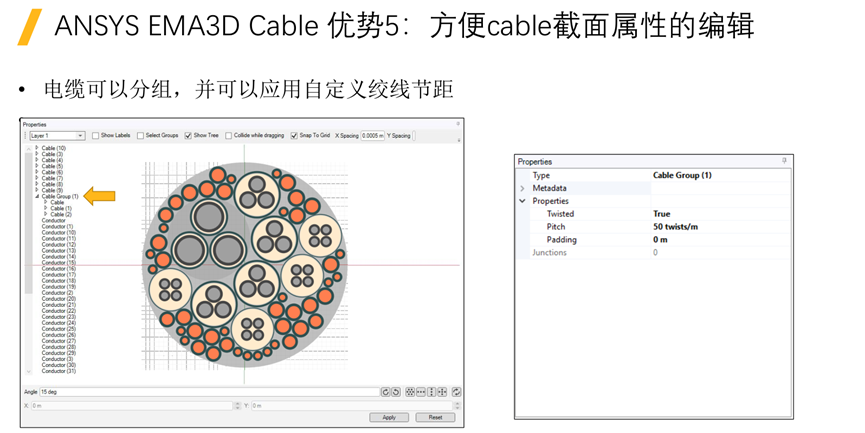Click the horizontal distribute dots icon
The height and width of the screenshot is (433, 865).
coord(421,392)
